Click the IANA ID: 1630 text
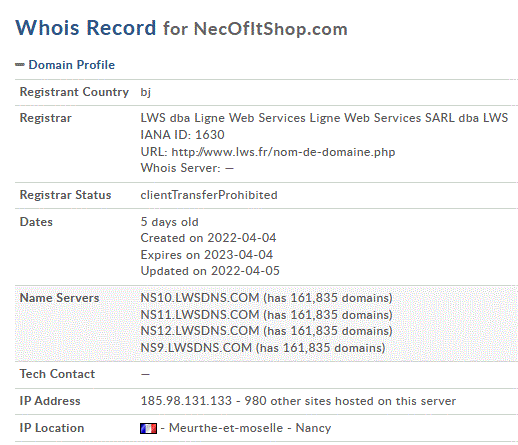The width and height of the screenshot is (518, 445). pos(182,135)
